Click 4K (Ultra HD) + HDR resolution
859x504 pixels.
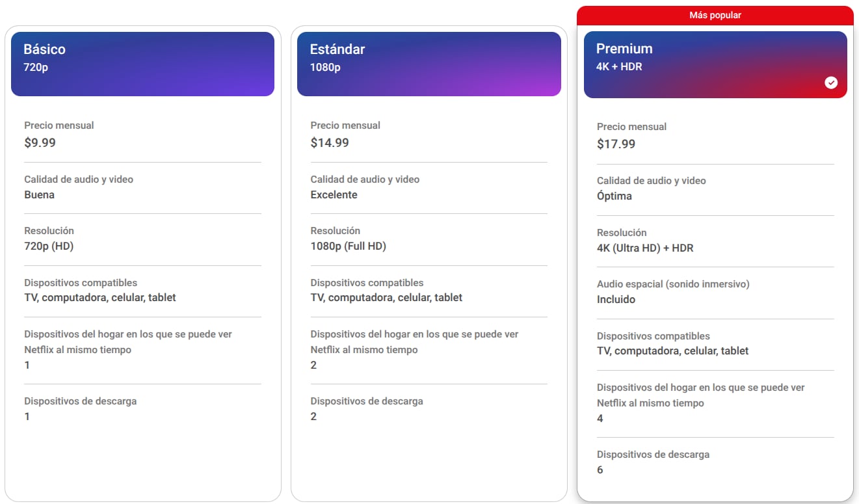tap(645, 248)
